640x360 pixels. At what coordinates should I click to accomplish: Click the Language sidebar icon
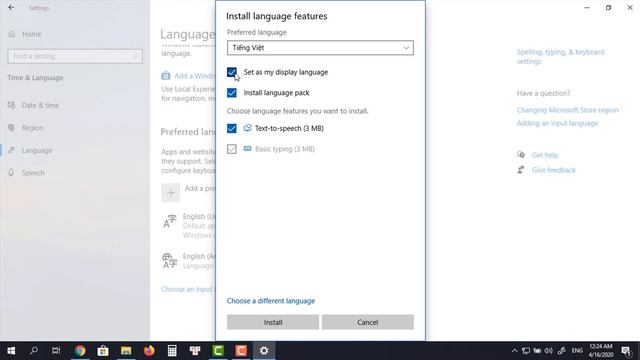(x=11, y=150)
